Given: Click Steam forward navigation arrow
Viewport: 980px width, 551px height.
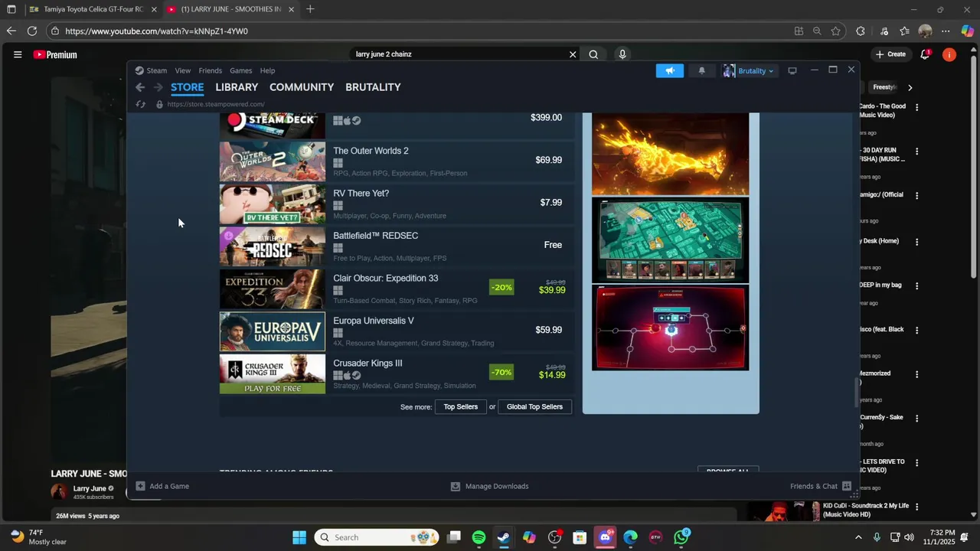Looking at the screenshot, I should tap(158, 87).
